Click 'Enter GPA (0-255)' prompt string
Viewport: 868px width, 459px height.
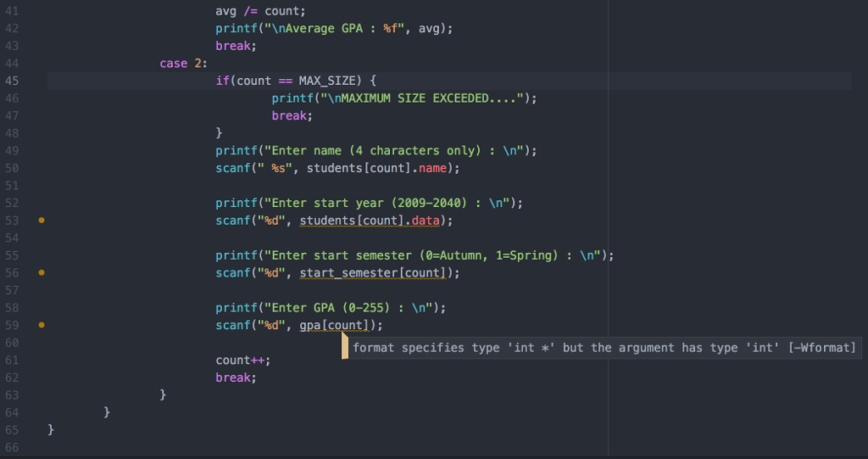coord(348,308)
